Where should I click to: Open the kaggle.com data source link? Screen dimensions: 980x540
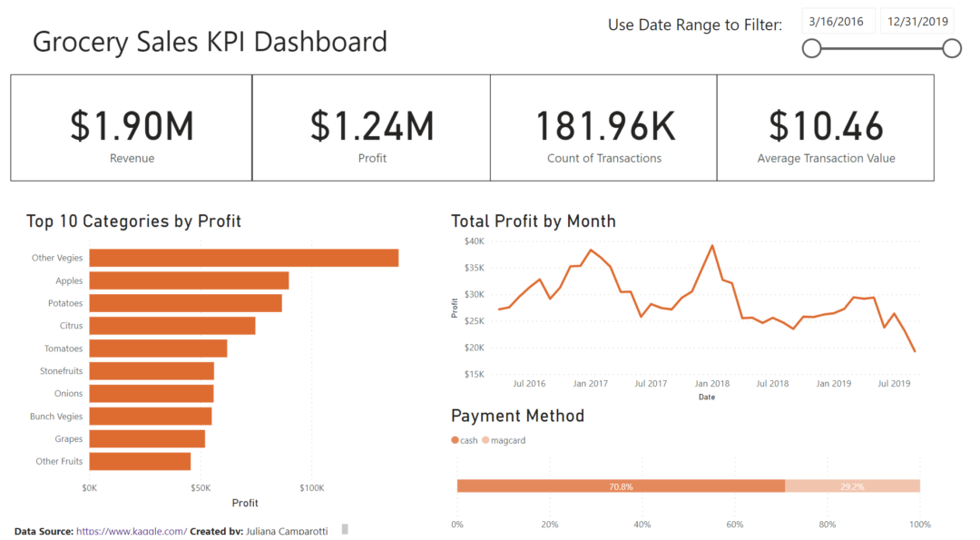coord(132,530)
